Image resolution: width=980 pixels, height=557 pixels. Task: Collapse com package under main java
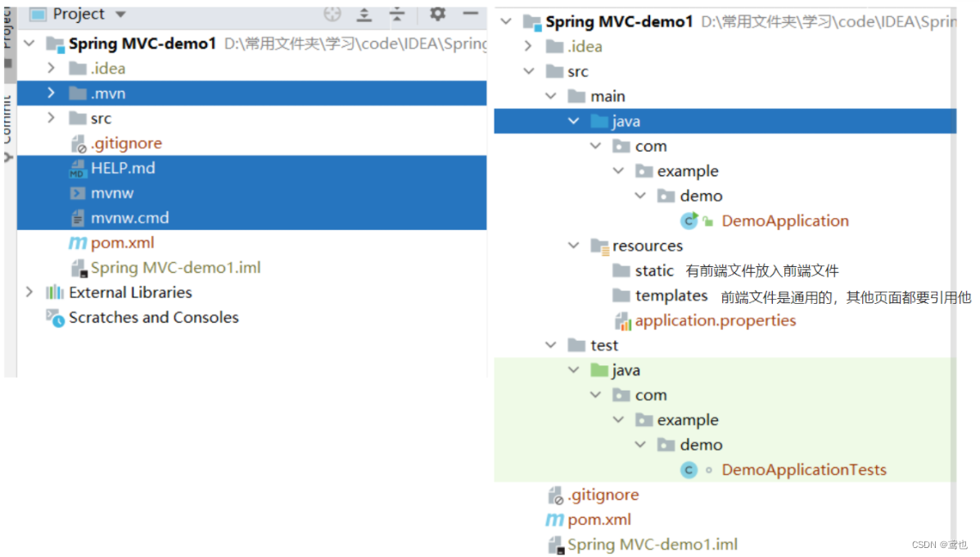(x=596, y=146)
